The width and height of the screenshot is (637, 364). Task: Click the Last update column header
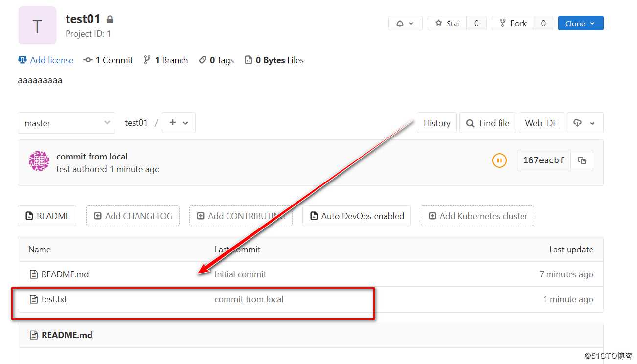pyautogui.click(x=571, y=250)
